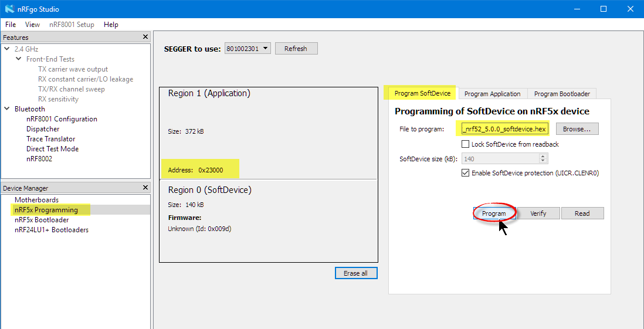Screen dimensions: 644x329
Task: Open the nRF8001 Setup menu
Action: pos(72,25)
